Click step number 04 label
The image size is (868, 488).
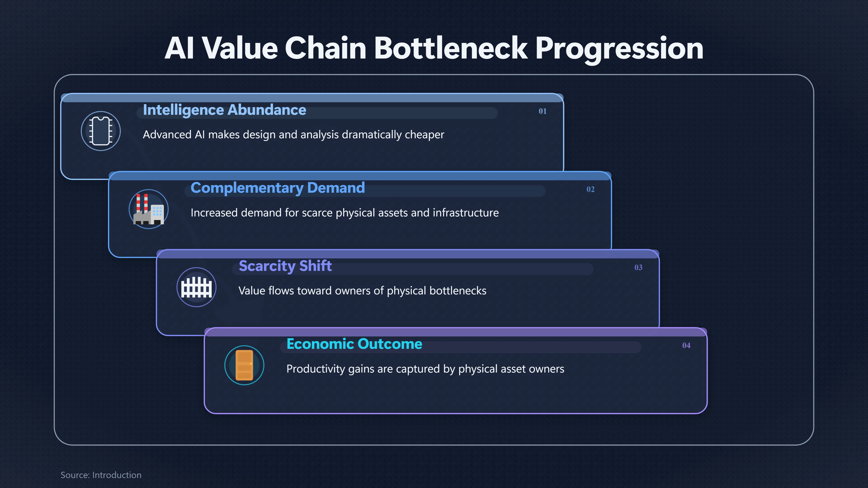click(x=686, y=345)
